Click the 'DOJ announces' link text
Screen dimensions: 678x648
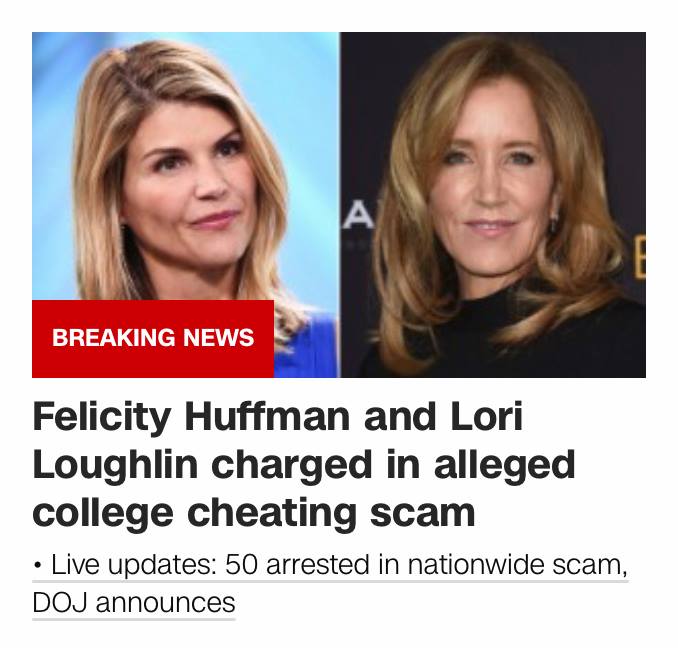click(134, 603)
